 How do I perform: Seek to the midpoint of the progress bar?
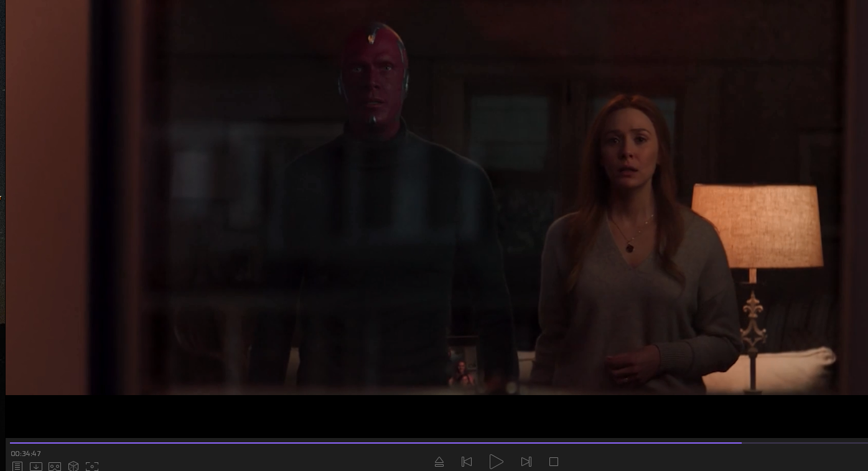(x=439, y=443)
